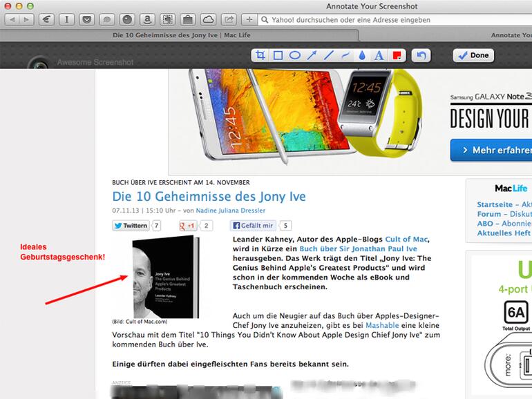Click the Euro symbol toolbar extension icon

[46, 19]
